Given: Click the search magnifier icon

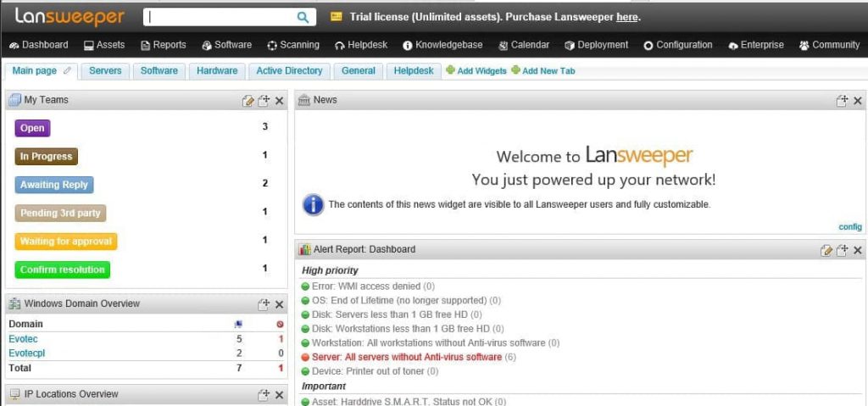Looking at the screenshot, I should 303,17.
